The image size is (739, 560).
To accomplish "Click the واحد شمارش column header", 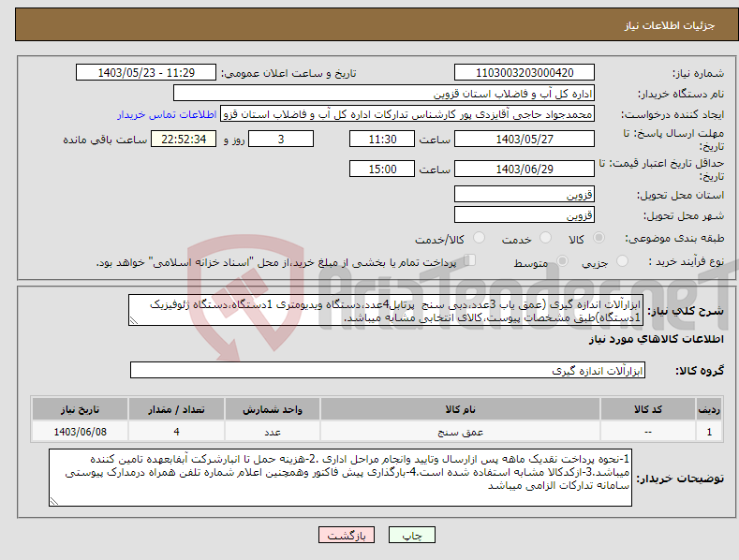I will click(x=273, y=409).
